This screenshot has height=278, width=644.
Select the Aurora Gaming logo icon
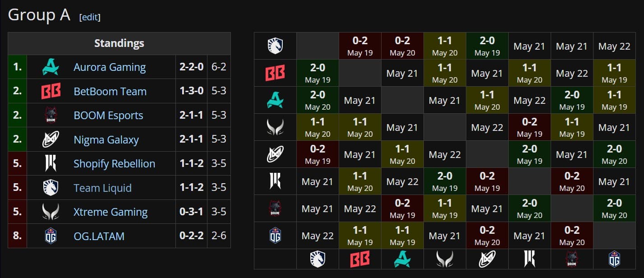coord(52,66)
